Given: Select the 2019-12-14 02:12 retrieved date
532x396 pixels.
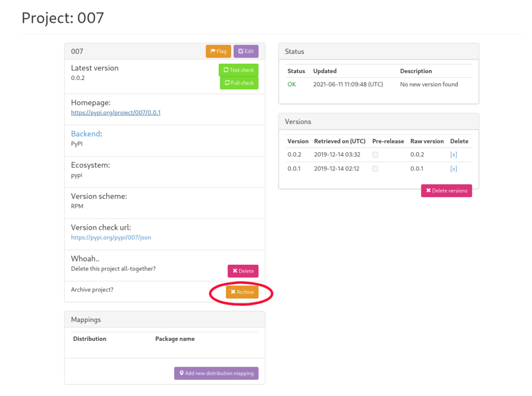Looking at the screenshot, I should click(337, 169).
